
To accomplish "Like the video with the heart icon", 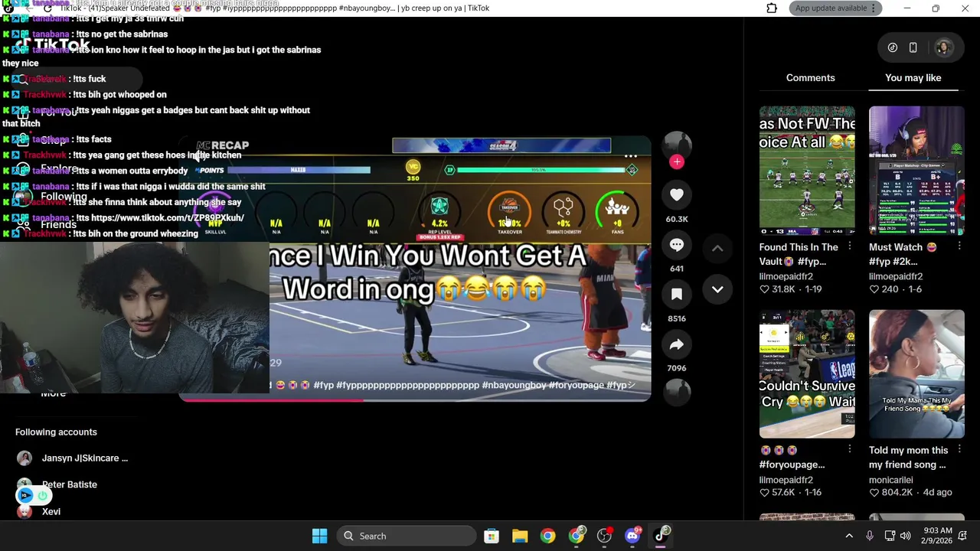I will 677,195.
